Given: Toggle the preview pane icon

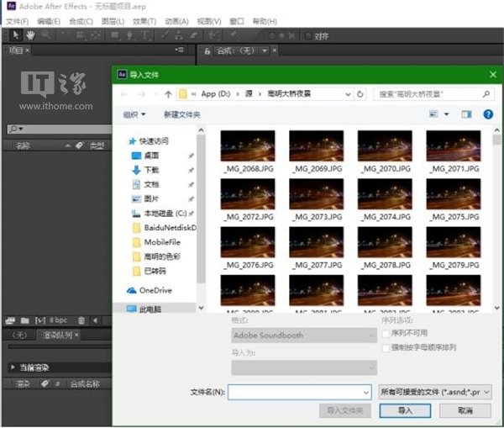Looking at the screenshot, I should tap(466, 114).
